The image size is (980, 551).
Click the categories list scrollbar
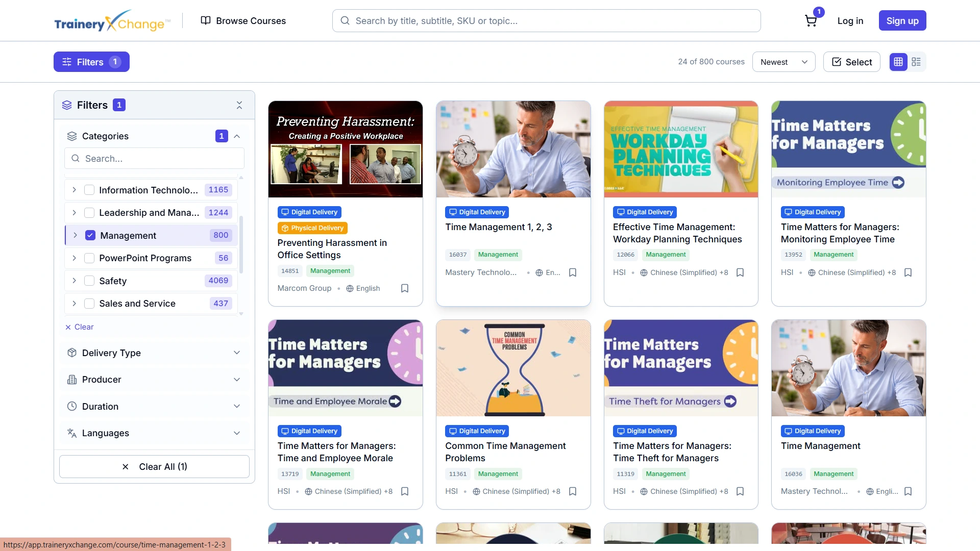pyautogui.click(x=241, y=245)
